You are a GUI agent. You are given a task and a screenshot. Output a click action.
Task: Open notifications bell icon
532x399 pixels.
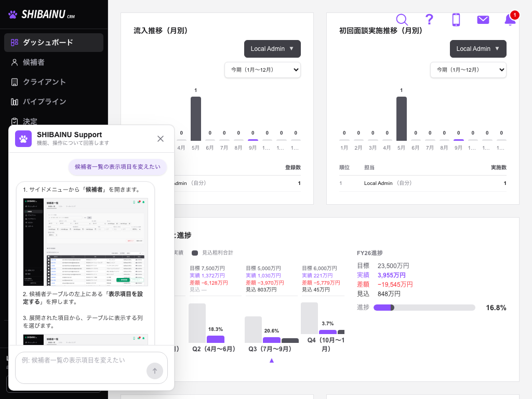[x=510, y=20]
